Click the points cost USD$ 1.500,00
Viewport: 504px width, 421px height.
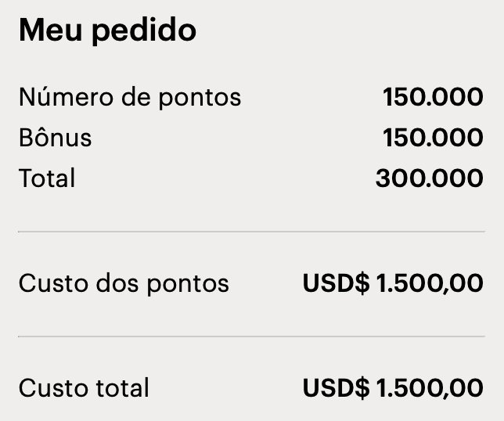[x=393, y=283]
